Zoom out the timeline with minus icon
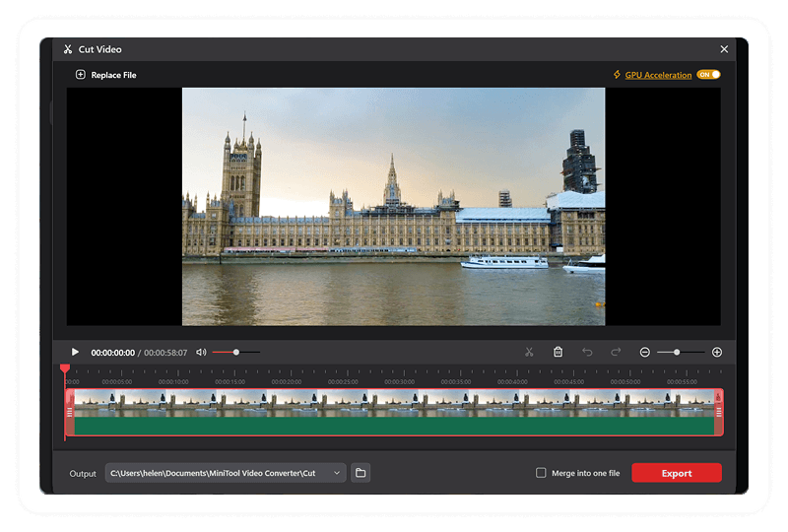 [x=645, y=352]
